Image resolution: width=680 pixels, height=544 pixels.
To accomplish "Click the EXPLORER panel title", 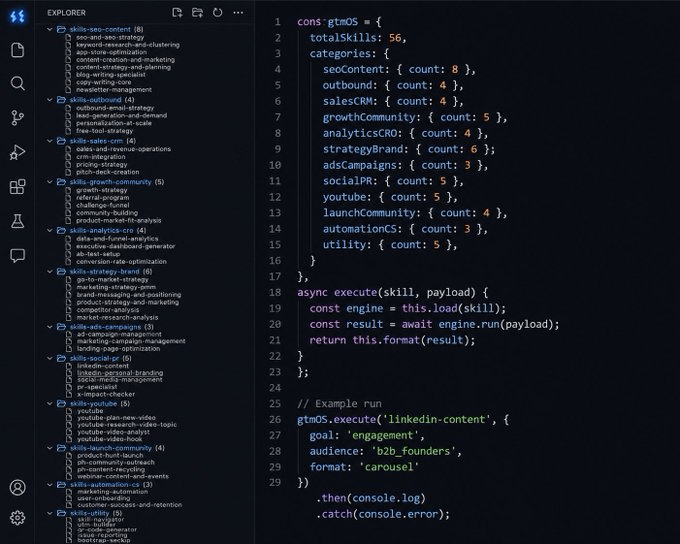I will coord(66,13).
